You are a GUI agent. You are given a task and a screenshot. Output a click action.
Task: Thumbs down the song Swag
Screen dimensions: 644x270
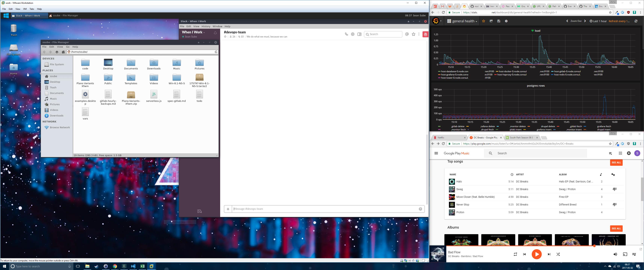[614, 189]
